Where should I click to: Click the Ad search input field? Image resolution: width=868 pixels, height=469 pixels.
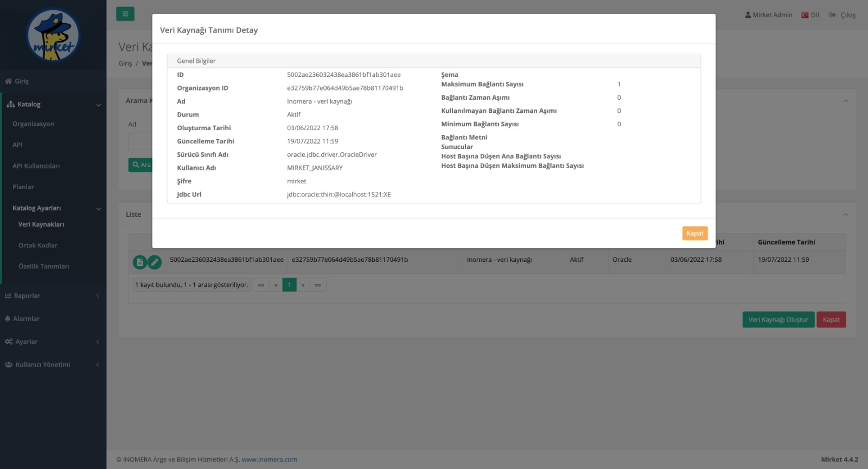tap(140, 142)
